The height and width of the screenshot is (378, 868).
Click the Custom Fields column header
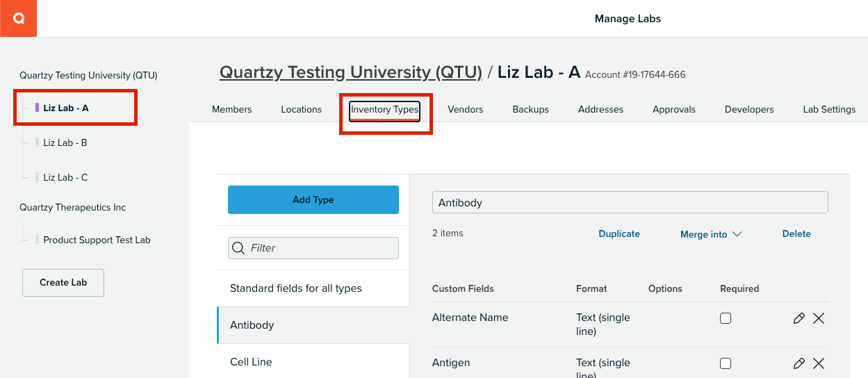point(463,288)
